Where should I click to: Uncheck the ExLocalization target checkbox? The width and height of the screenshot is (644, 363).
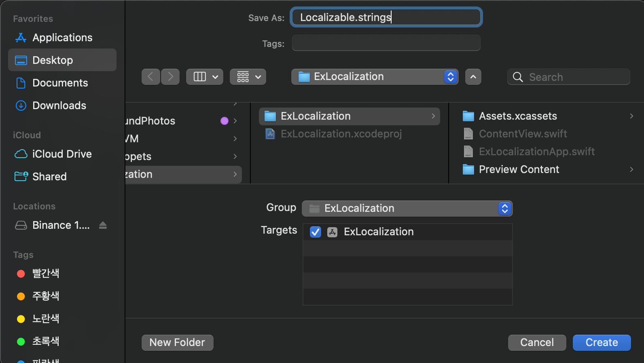316,232
